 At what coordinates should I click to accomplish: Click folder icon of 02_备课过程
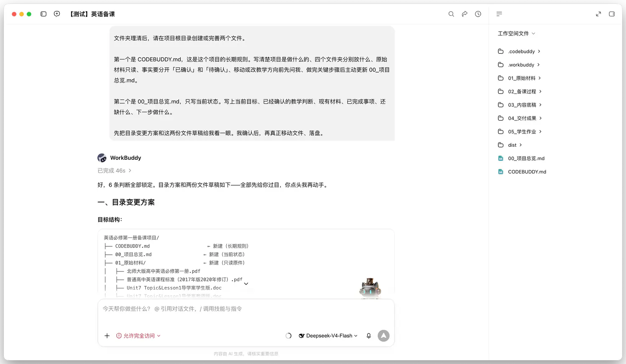point(501,91)
